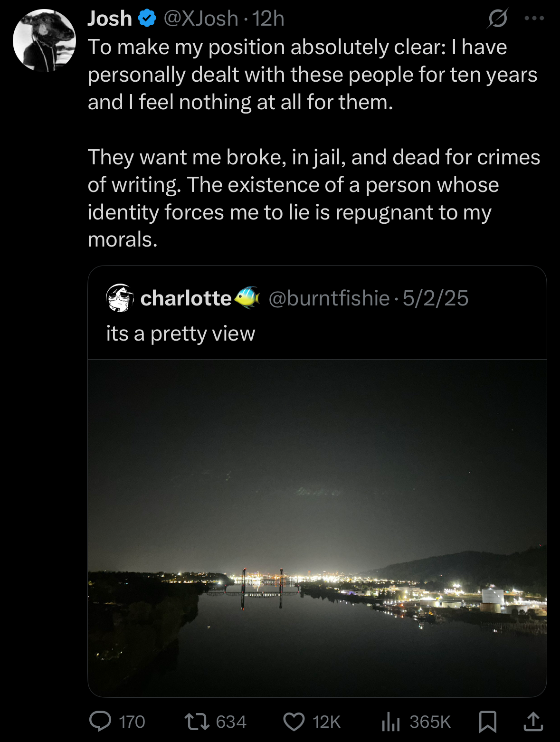Click the reply speech bubble icon
The height and width of the screenshot is (742, 560).
click(100, 721)
